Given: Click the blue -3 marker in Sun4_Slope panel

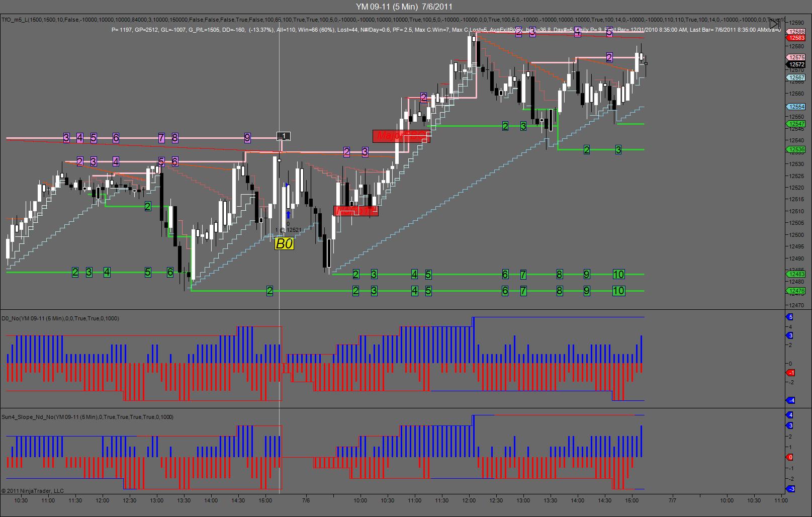Looking at the screenshot, I should pos(790,489).
